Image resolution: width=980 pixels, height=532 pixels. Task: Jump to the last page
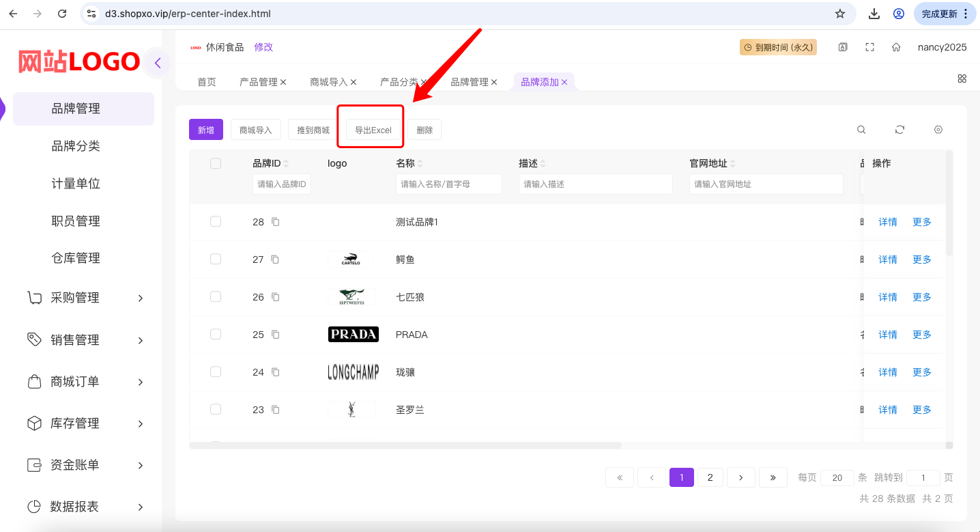tap(773, 477)
